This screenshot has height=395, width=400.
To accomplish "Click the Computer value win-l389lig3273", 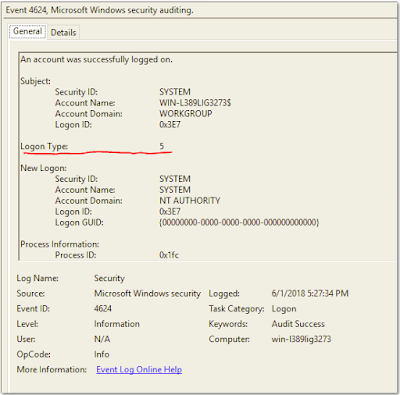I will (x=301, y=339).
